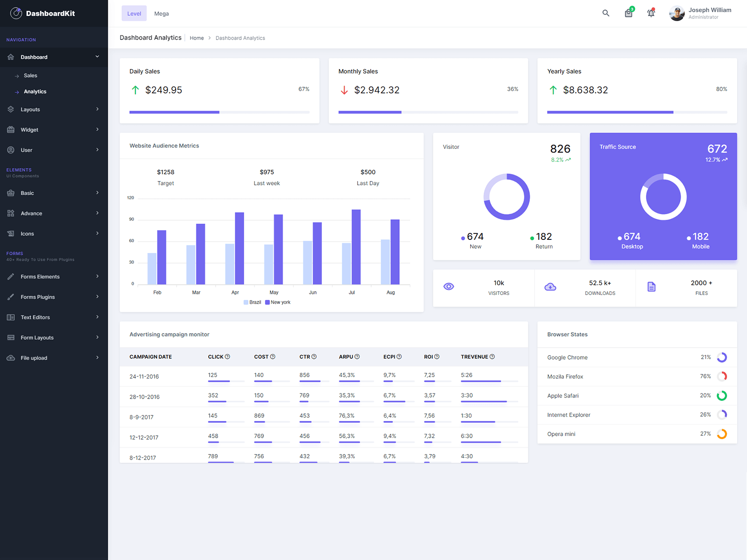Click the CLICK column help icon
The height and width of the screenshot is (560, 747).
[x=227, y=357]
